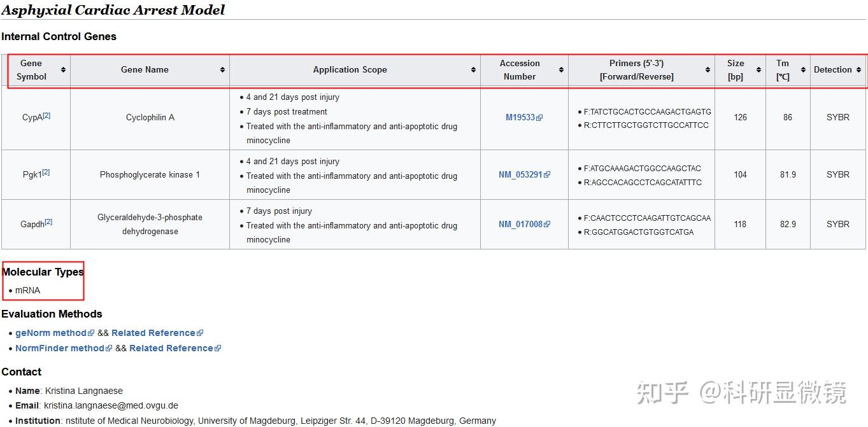
Task: Click external-link icon beside M19533
Action: coord(539,118)
